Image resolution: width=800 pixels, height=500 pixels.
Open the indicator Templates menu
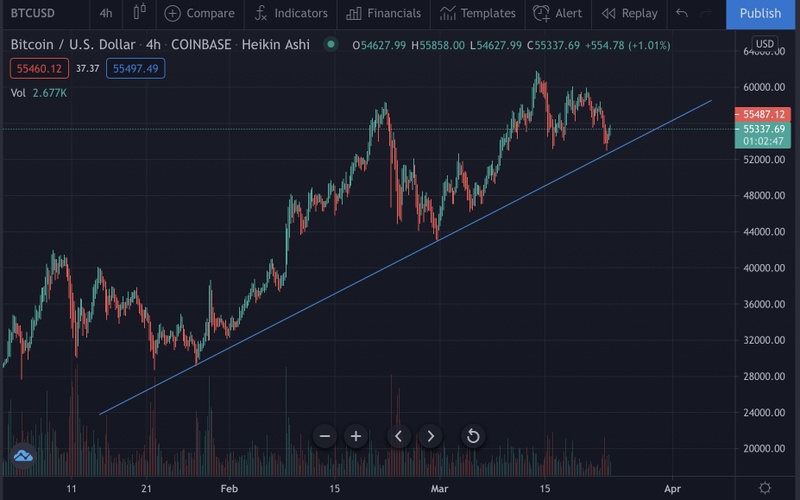coord(477,13)
